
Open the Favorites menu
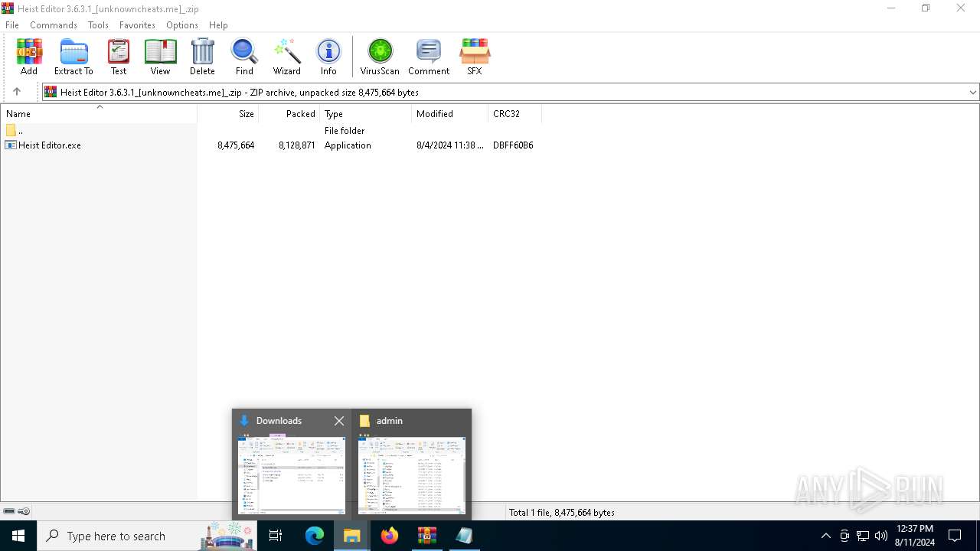[x=138, y=24]
